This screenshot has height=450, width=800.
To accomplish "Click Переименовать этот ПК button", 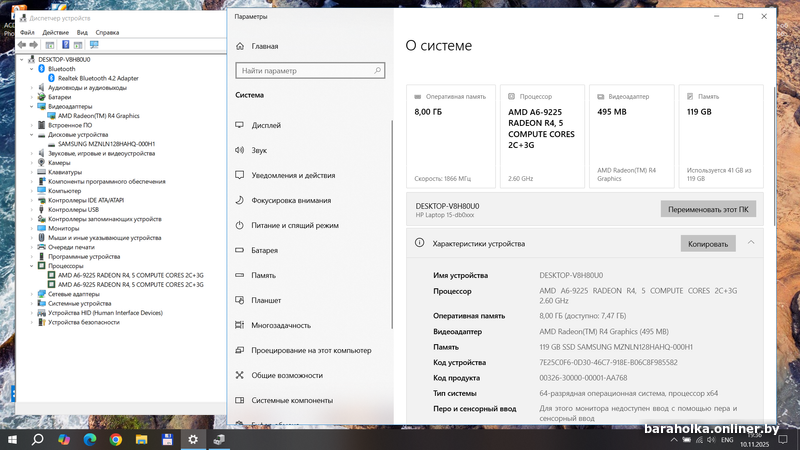I will point(707,208).
